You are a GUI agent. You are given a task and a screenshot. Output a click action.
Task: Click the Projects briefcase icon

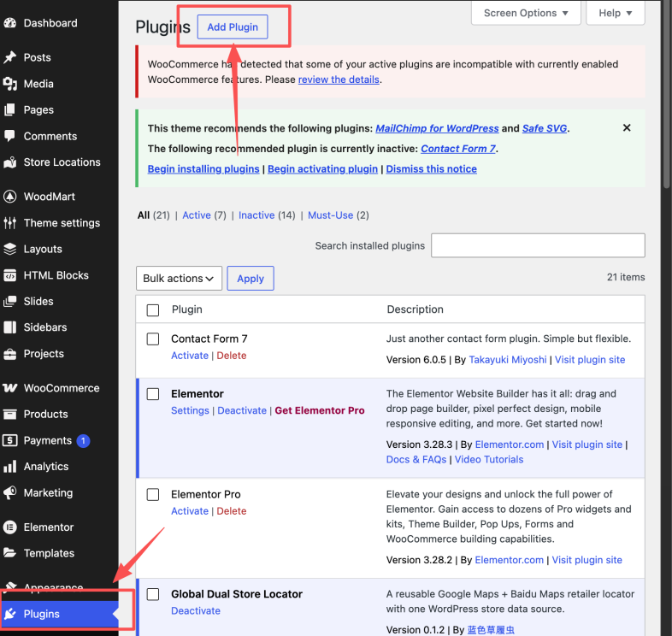point(10,354)
